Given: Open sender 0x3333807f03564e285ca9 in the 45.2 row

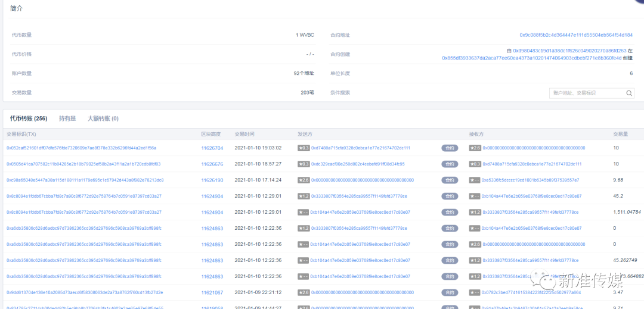Looking at the screenshot, I should pos(359,196).
